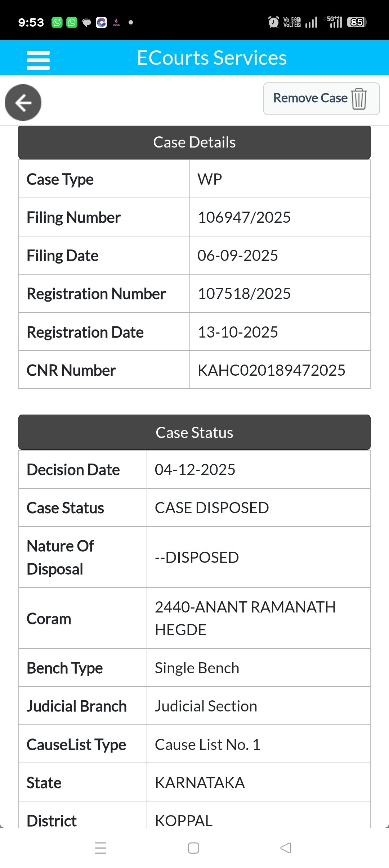The width and height of the screenshot is (389, 868).
Task: Click the trash can icon
Action: [x=359, y=99]
